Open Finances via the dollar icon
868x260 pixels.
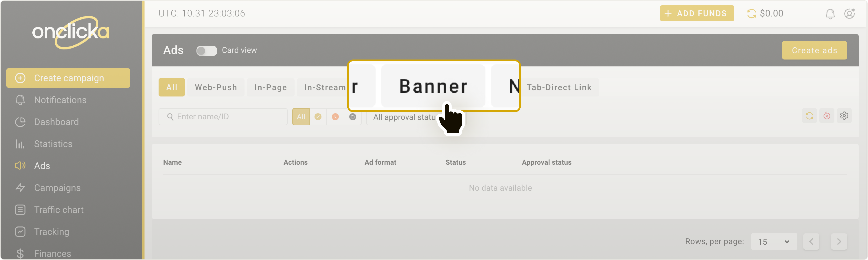(x=20, y=253)
